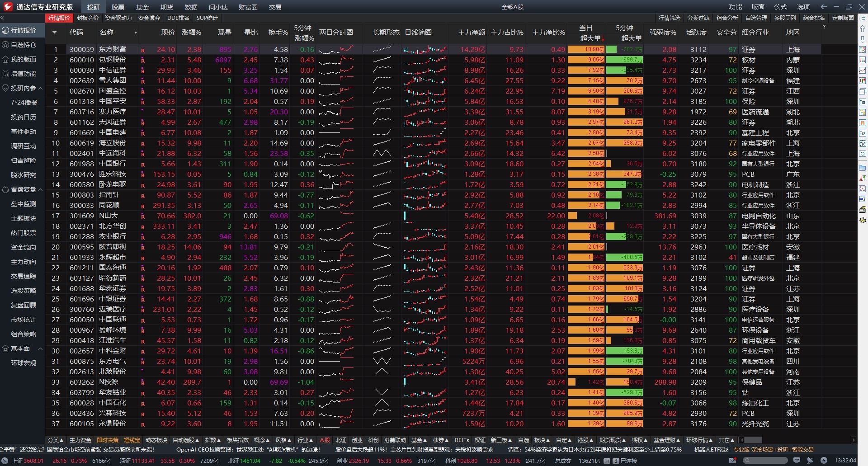Viewport: 868px width, 466px height.
Task: Collapse the 看盘复盘 sidebar section
Action: pyautogui.click(x=40, y=189)
